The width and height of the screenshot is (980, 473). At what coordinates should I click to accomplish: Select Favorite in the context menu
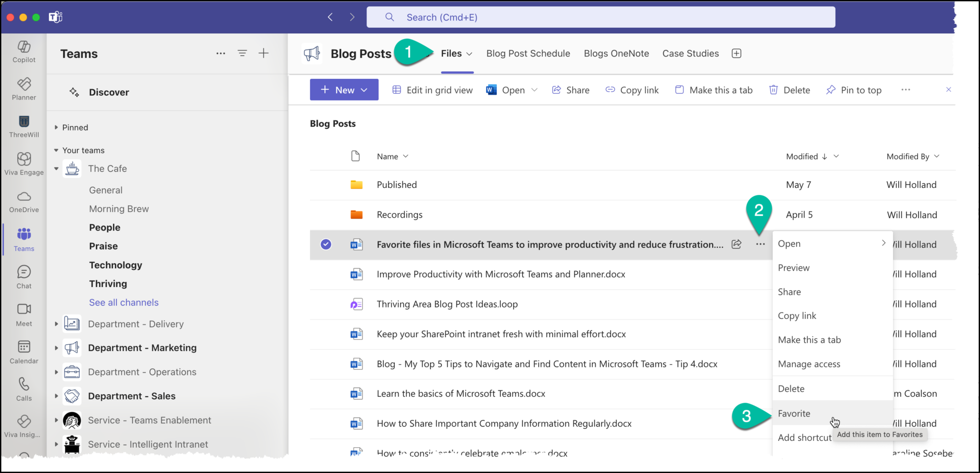pyautogui.click(x=794, y=413)
